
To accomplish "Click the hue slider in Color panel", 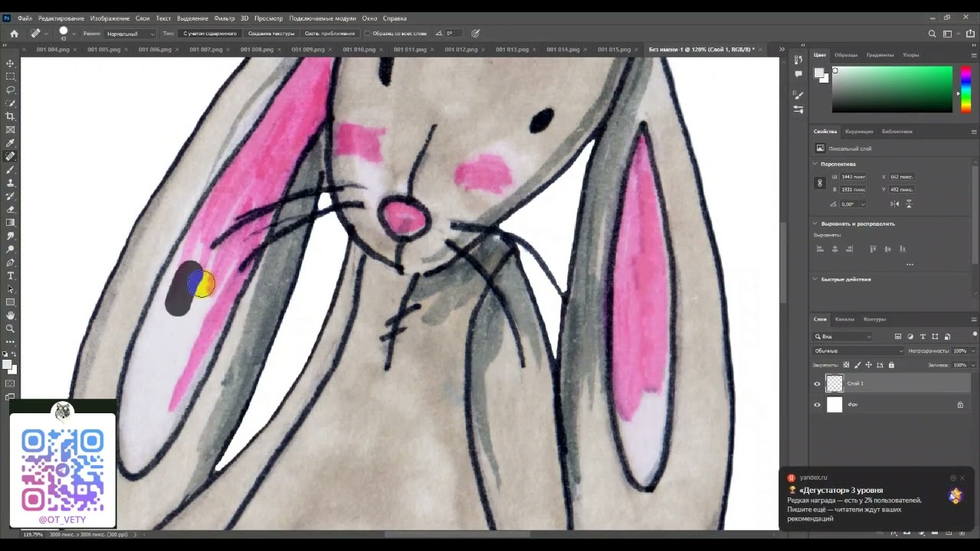I will click(x=965, y=90).
